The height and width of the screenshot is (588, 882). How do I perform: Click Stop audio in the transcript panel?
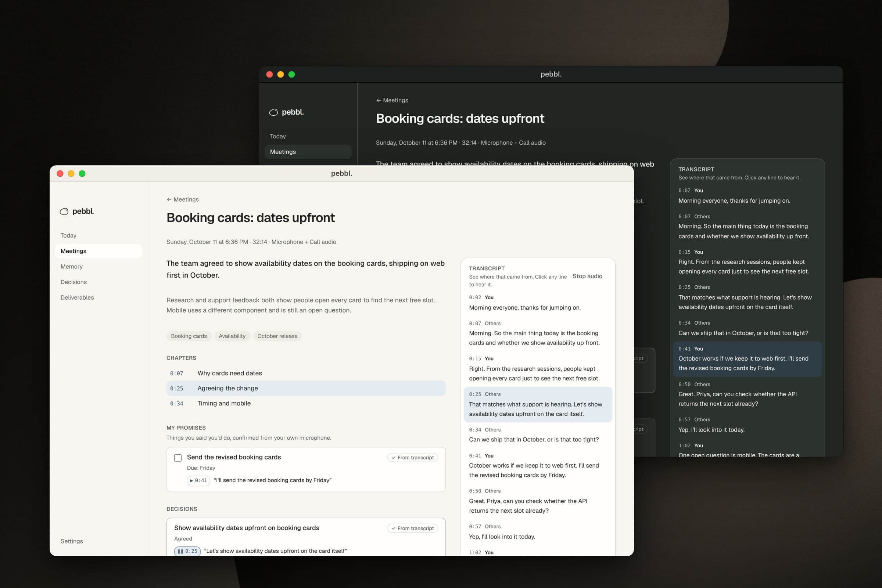[587, 276]
